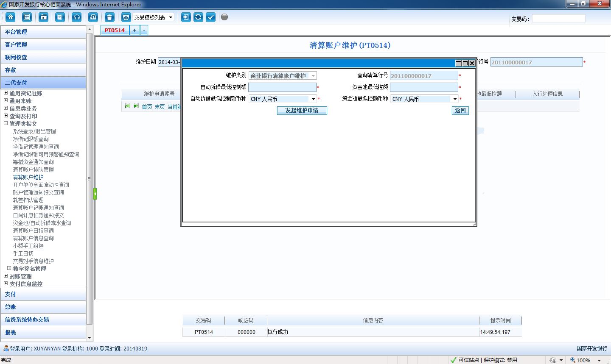
Task: Open 总账 sidebar section
Action: coord(43,307)
